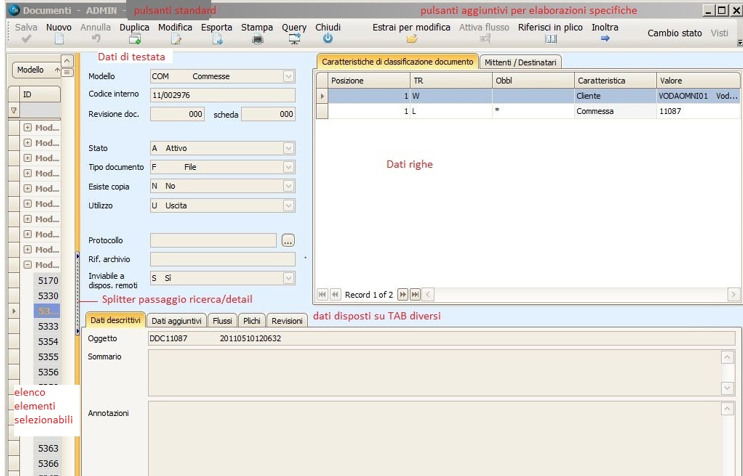The image size is (743, 476).
Task: Switch to Mittenti / Destinatari tab
Action: coord(520,62)
